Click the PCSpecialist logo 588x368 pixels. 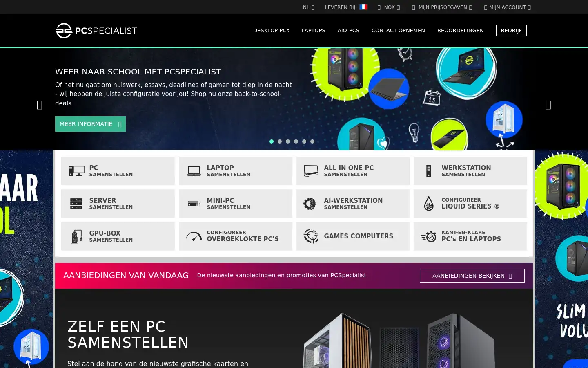click(96, 31)
